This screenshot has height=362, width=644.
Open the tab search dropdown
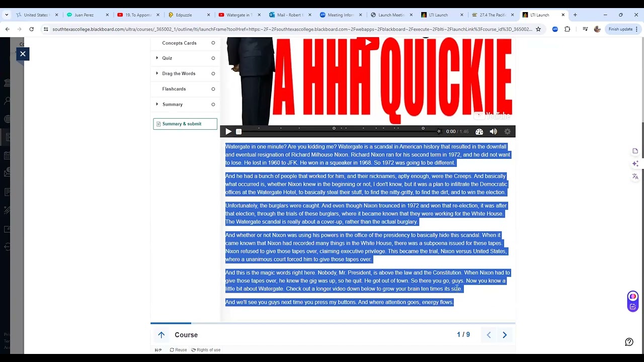pos(7,15)
